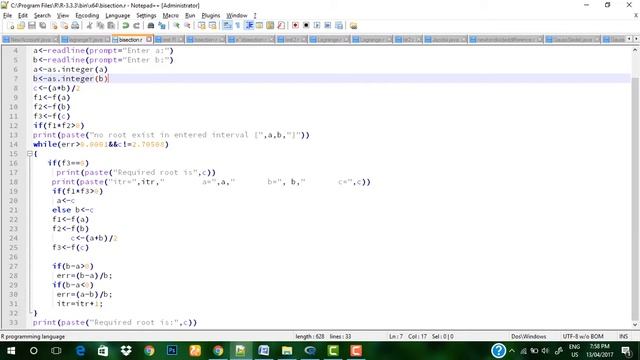Open the Document Map toolbar icon

click(270, 26)
